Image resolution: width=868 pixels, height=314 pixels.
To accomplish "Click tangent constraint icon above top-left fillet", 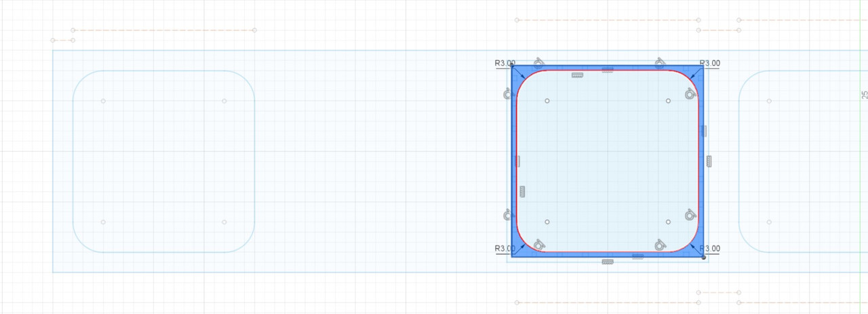I will (538, 63).
